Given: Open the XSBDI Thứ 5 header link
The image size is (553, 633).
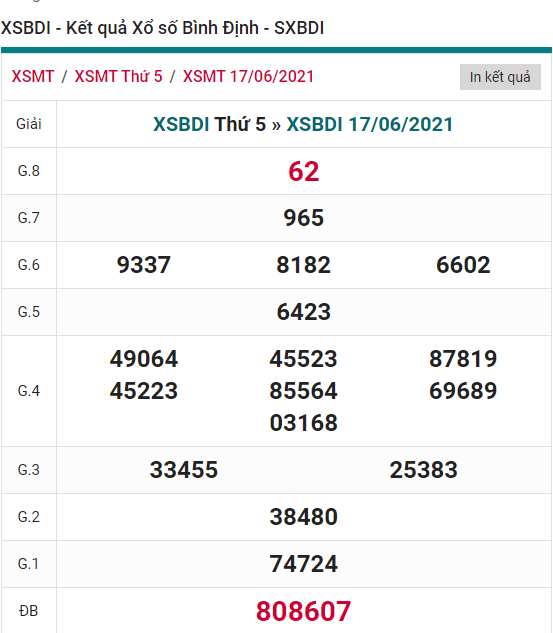Looking at the screenshot, I should pos(209,124).
